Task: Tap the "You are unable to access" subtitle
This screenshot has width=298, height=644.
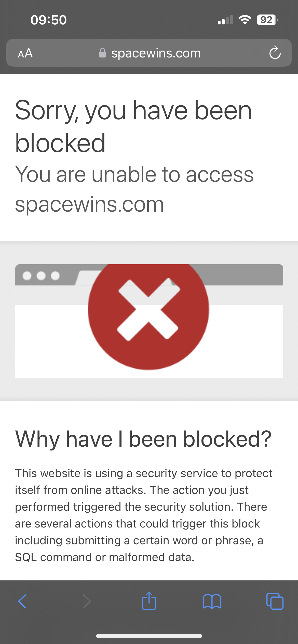Action: 134,174
